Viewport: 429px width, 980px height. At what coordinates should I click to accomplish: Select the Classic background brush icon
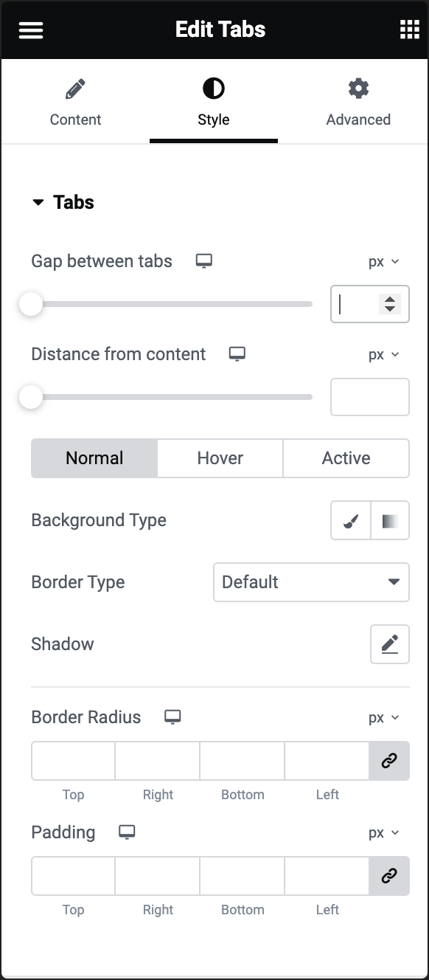(x=350, y=520)
